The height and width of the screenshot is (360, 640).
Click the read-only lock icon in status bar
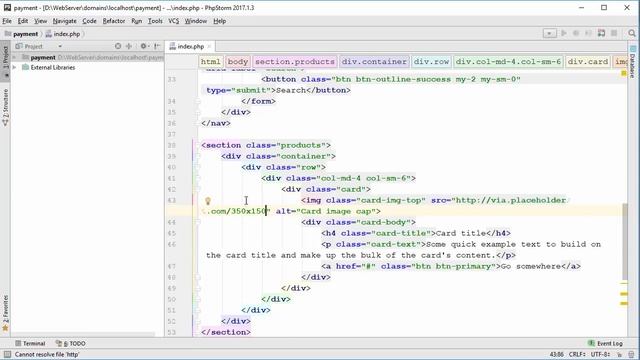pyautogui.click(x=620, y=355)
